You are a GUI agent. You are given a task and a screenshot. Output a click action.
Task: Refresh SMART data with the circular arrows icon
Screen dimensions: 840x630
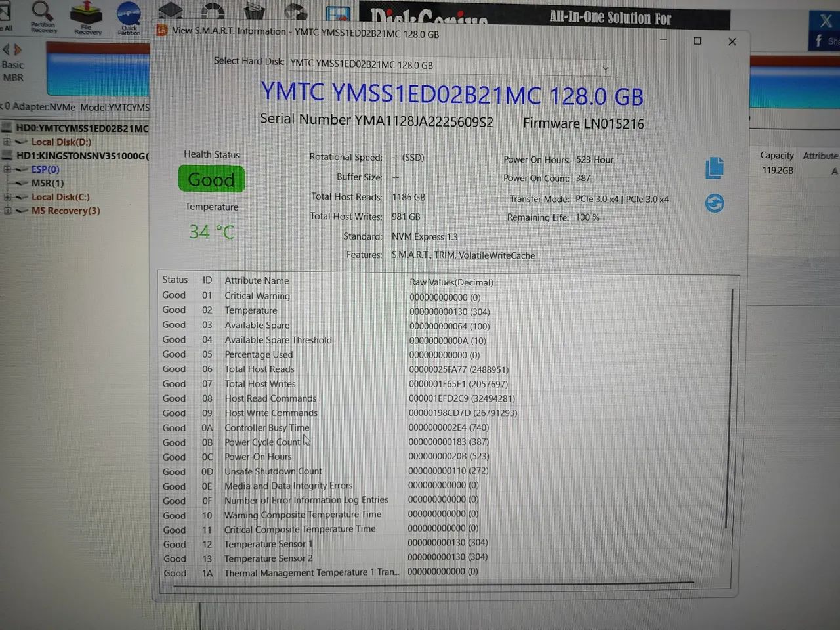715,203
